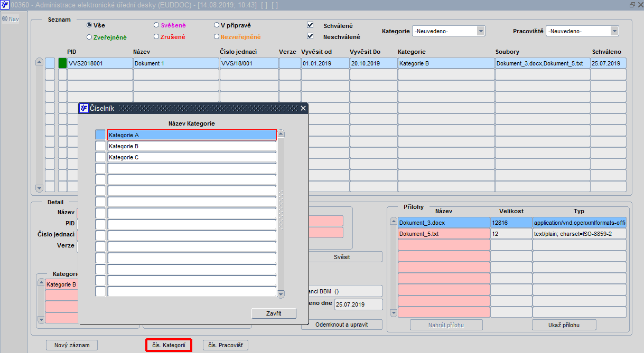The image size is (644, 353).
Task: Select the V přípravě radio option
Action: point(217,25)
